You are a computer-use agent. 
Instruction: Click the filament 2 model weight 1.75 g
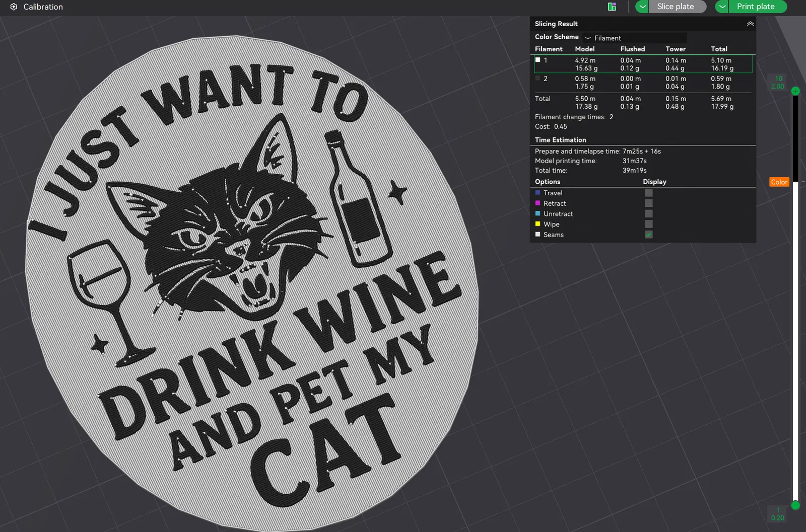coord(584,87)
